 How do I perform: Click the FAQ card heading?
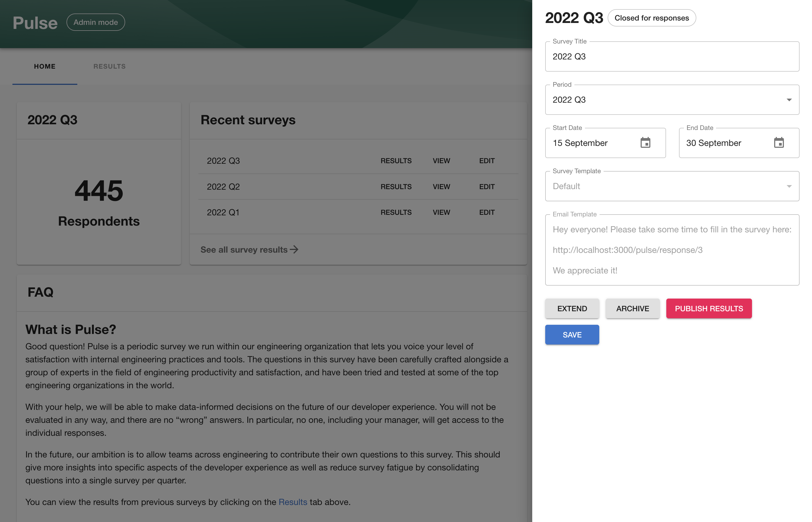pyautogui.click(x=40, y=292)
